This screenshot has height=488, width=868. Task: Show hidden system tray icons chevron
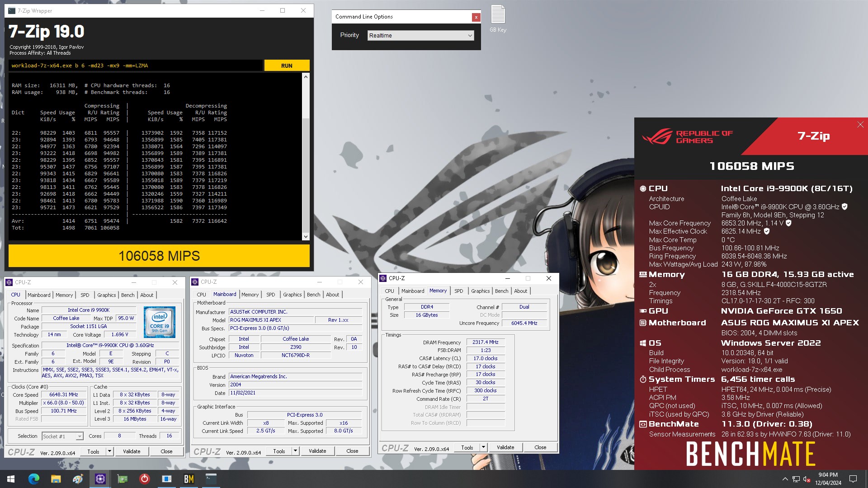point(785,479)
